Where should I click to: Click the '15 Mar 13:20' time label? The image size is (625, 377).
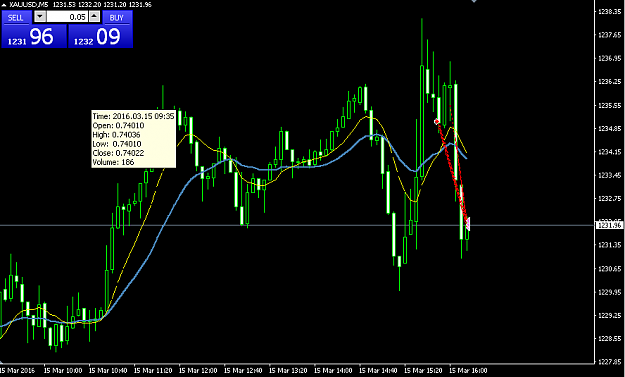coord(288,371)
